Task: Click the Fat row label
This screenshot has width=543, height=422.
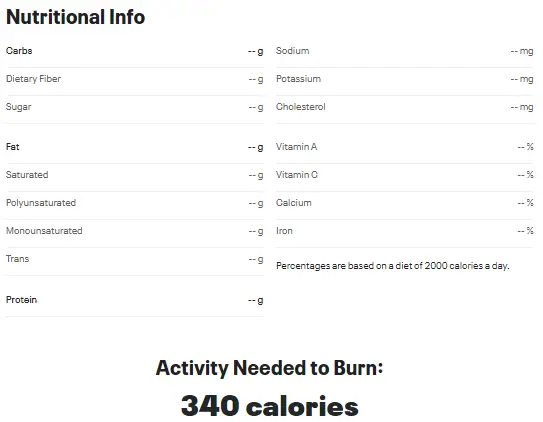Action: point(12,147)
